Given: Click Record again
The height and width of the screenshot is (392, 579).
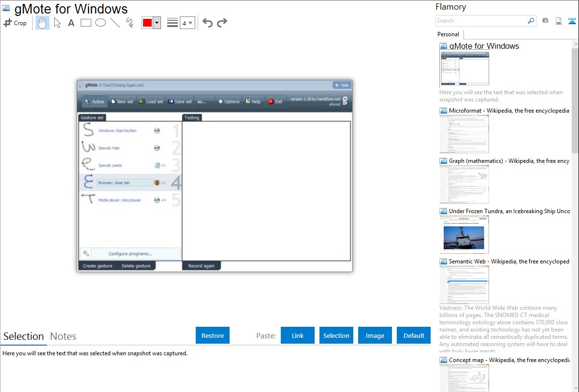Looking at the screenshot, I should [201, 266].
